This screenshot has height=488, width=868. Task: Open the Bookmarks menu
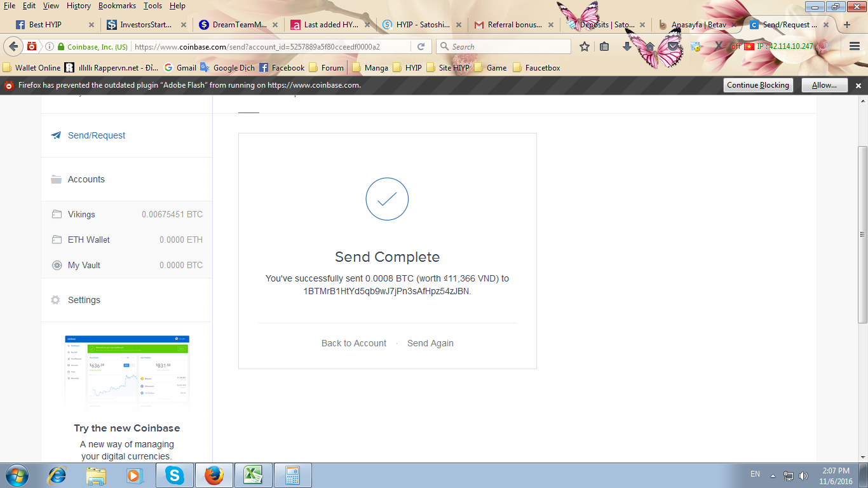(x=117, y=6)
